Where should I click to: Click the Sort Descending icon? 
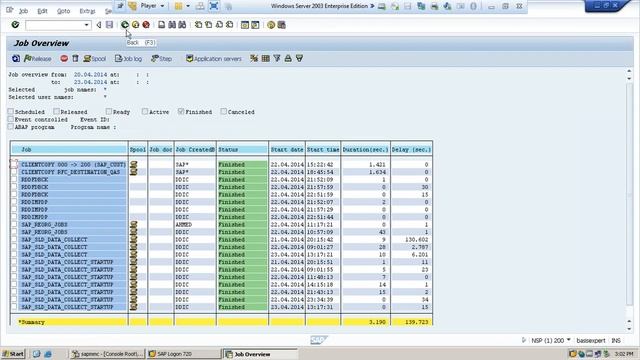point(299,58)
